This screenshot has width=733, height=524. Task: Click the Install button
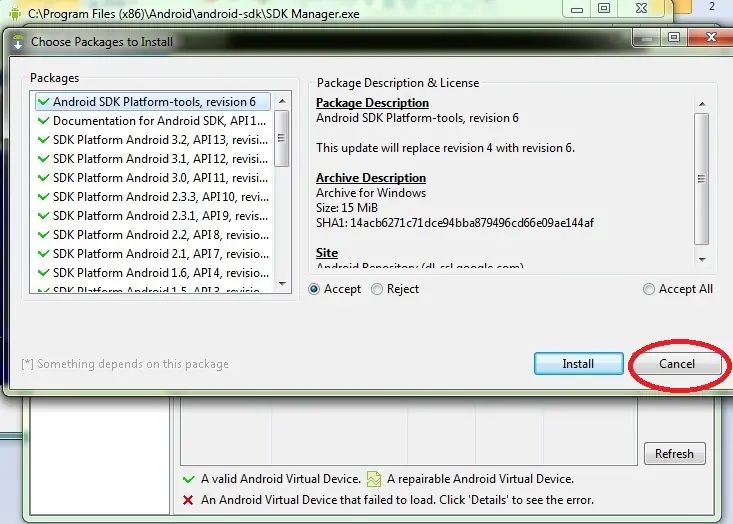tap(579, 364)
